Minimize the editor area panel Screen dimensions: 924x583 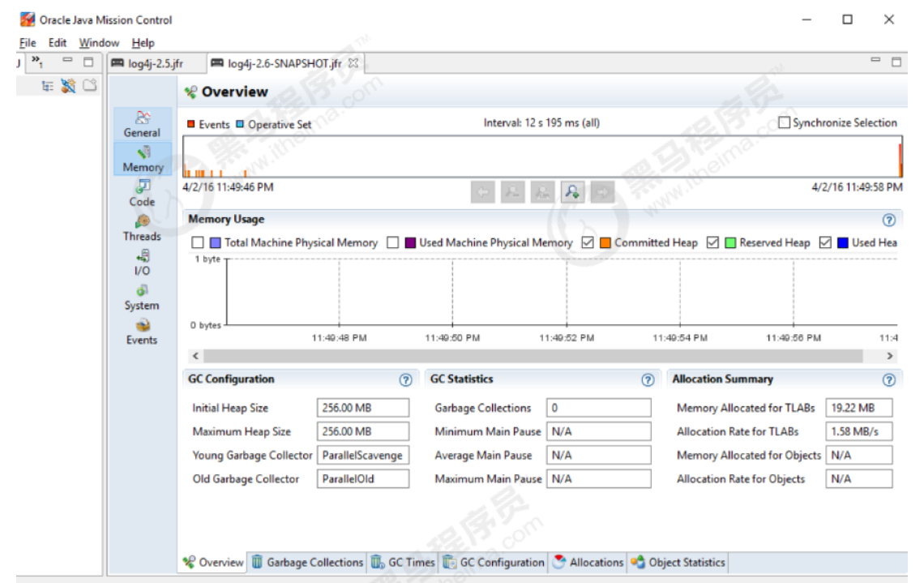[x=875, y=60]
